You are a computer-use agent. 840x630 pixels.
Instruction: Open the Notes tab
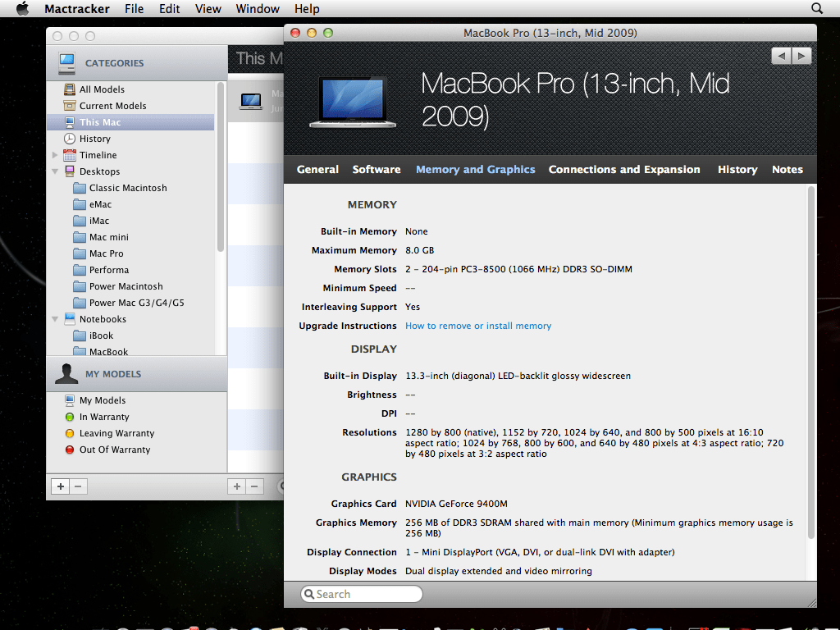pos(787,169)
